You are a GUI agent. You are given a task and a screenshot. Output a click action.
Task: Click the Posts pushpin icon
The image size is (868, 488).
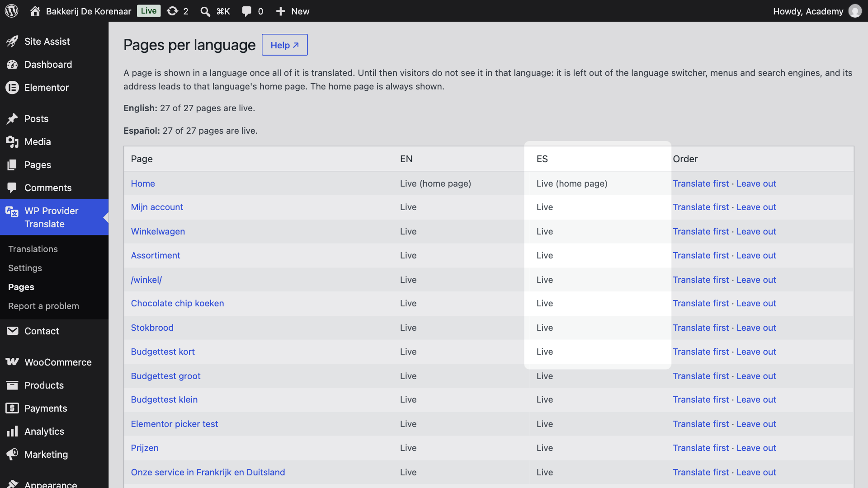(x=12, y=119)
